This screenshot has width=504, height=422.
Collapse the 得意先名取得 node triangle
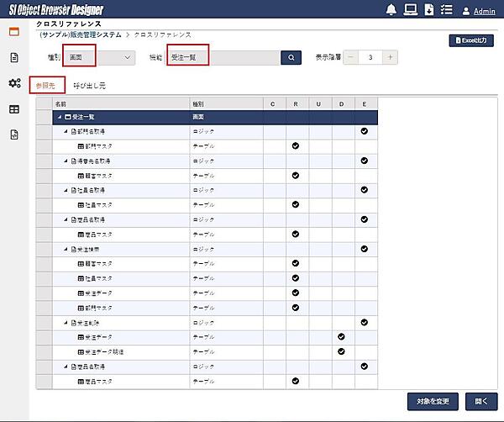coord(66,161)
